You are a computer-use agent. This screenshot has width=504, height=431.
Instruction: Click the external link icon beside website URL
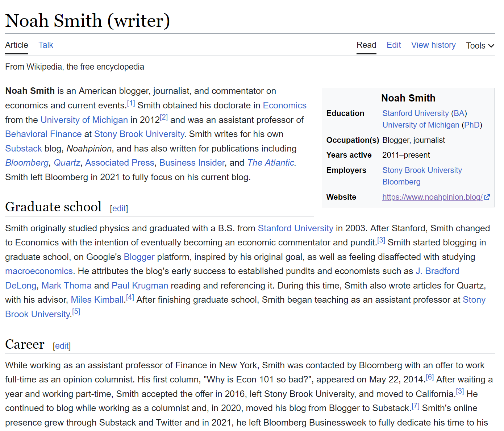click(x=487, y=197)
